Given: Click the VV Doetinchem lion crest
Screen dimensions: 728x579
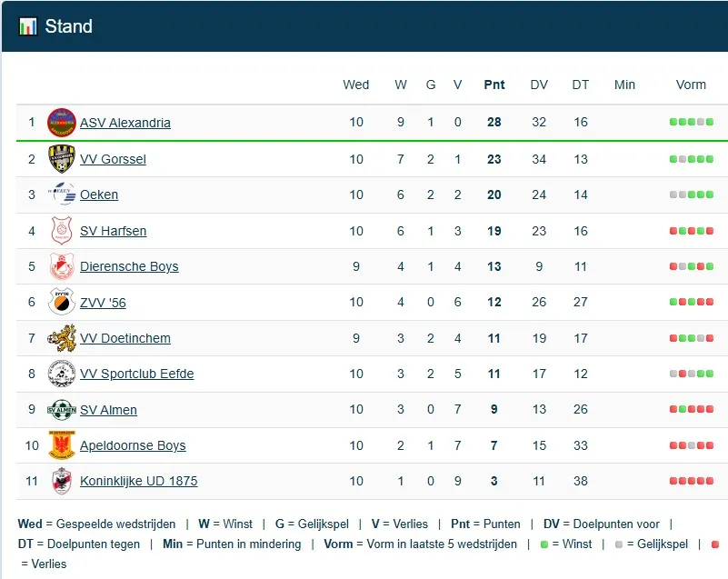Looking at the screenshot, I should click(x=62, y=338).
